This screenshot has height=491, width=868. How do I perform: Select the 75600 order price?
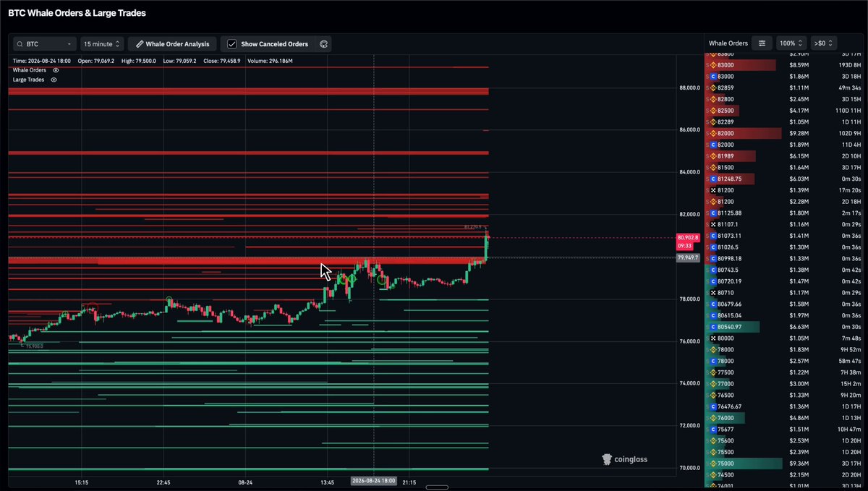click(726, 440)
